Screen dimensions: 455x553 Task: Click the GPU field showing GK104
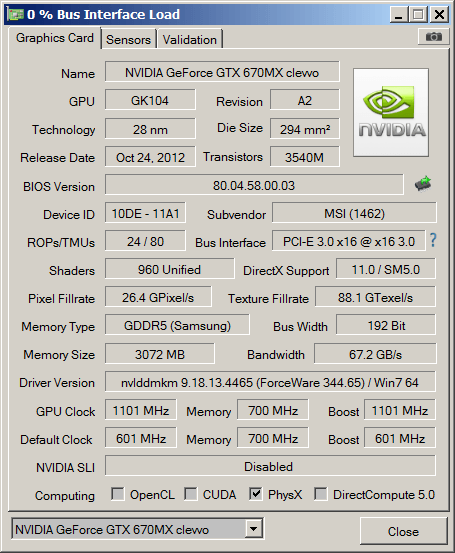(x=150, y=100)
